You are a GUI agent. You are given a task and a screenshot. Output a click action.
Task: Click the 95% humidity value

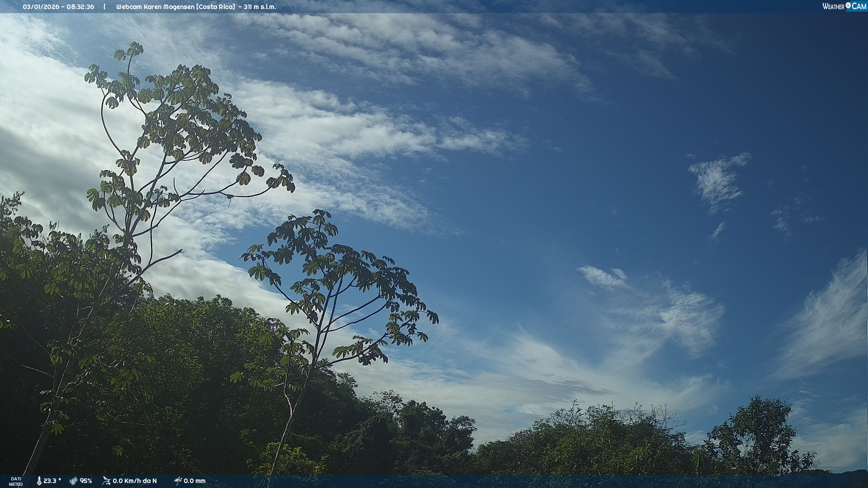[86, 481]
